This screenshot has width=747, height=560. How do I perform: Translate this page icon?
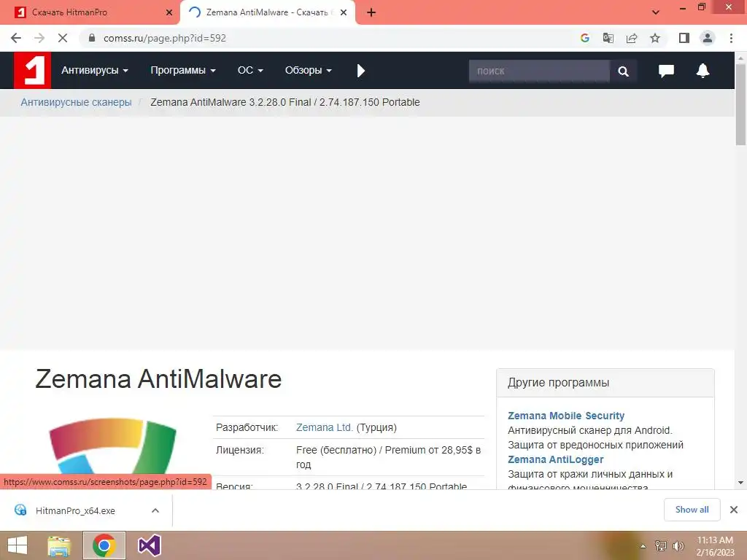(x=608, y=38)
